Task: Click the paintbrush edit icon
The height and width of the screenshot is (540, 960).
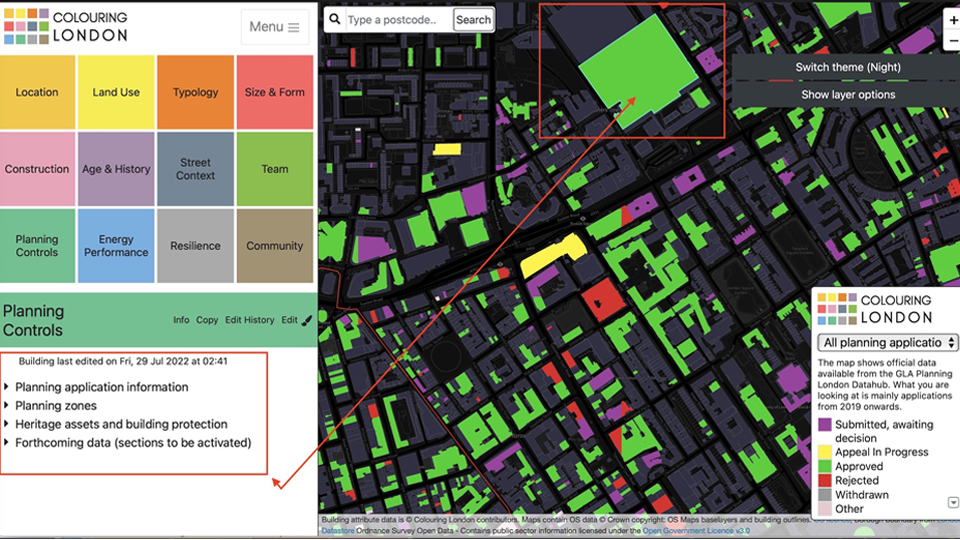Action: point(307,320)
